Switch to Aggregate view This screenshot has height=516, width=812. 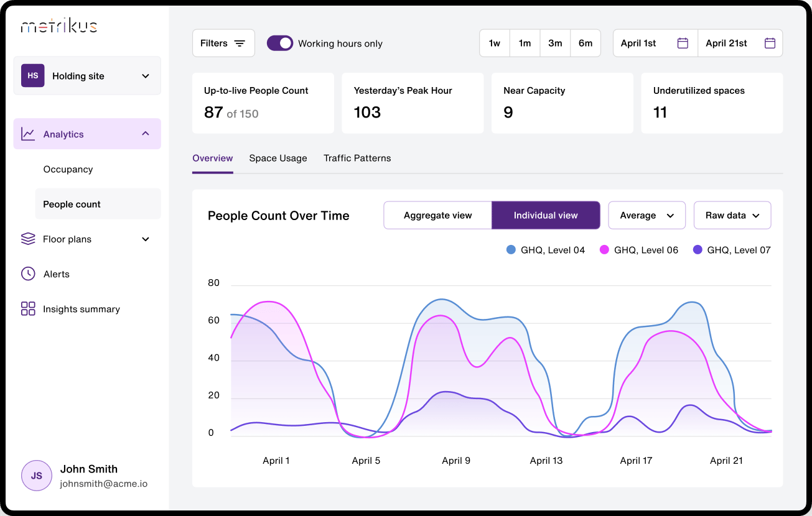(438, 215)
